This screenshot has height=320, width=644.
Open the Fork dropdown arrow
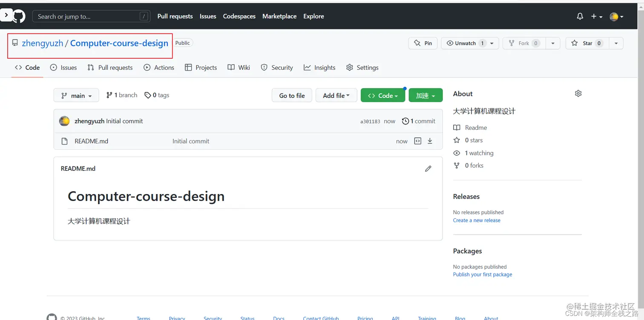point(553,43)
